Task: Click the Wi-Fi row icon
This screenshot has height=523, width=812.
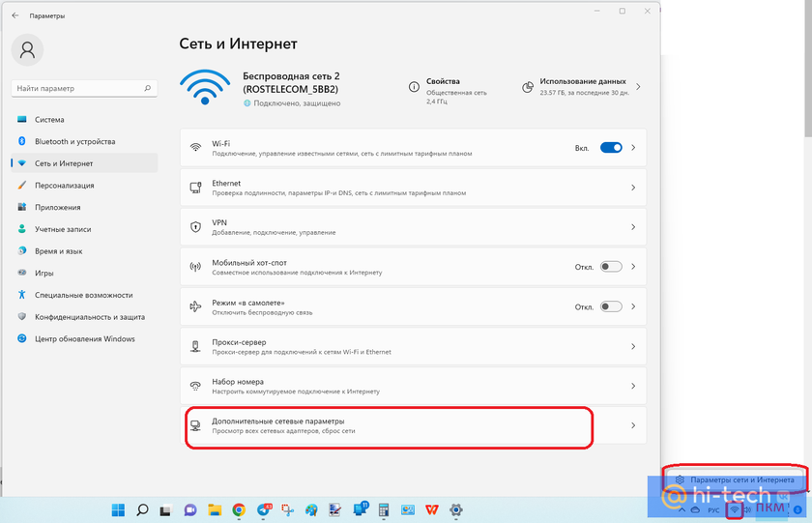Action: click(x=195, y=148)
